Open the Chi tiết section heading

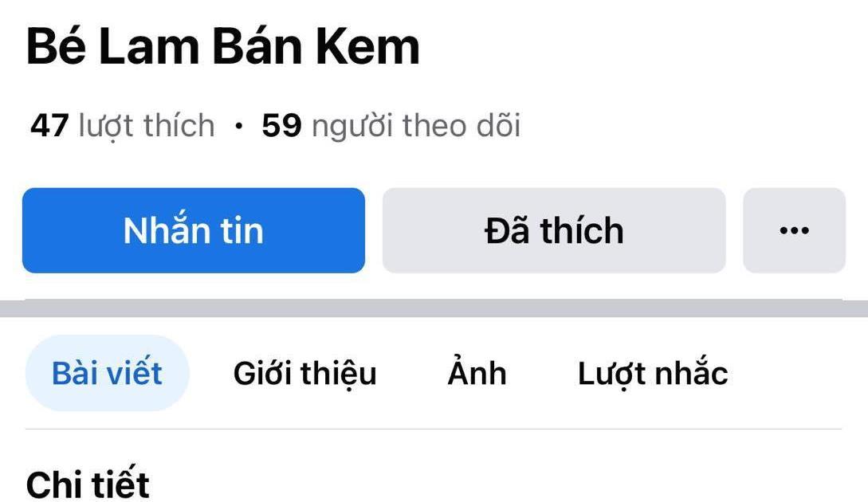pos(88,480)
